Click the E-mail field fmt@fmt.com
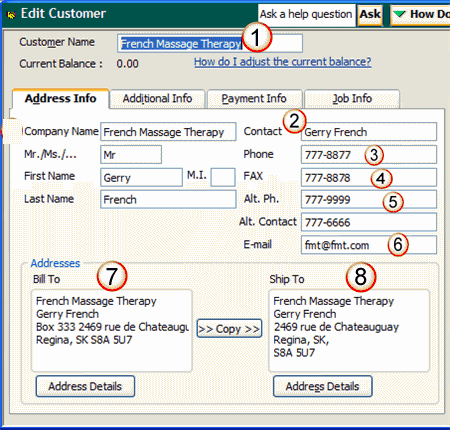Screen dimensions: 450x430 point(369,245)
